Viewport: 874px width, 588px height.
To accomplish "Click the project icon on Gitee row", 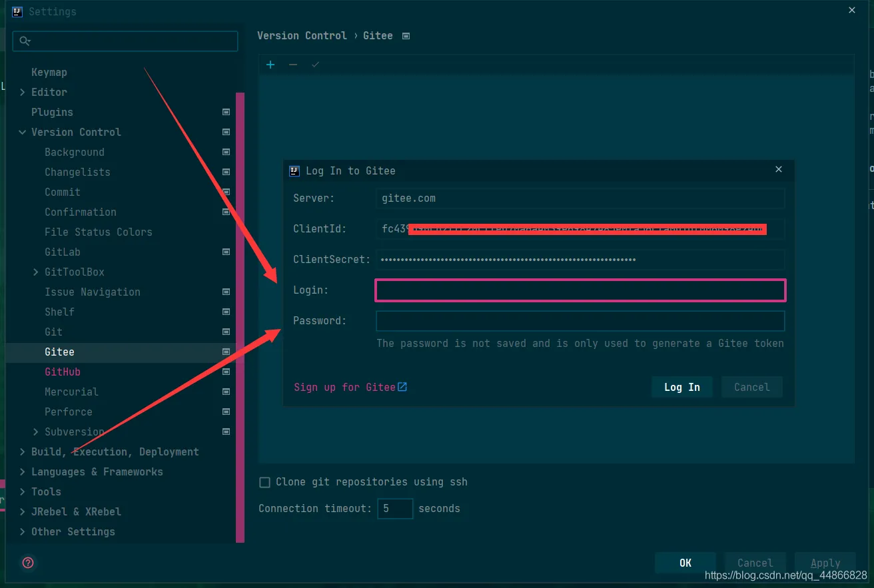I will tap(226, 352).
